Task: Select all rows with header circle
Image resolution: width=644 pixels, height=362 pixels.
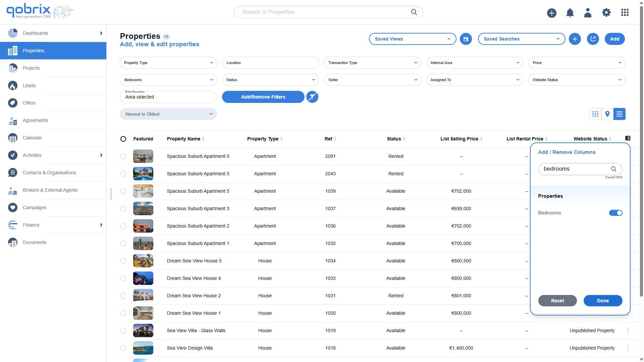Action: (x=123, y=139)
